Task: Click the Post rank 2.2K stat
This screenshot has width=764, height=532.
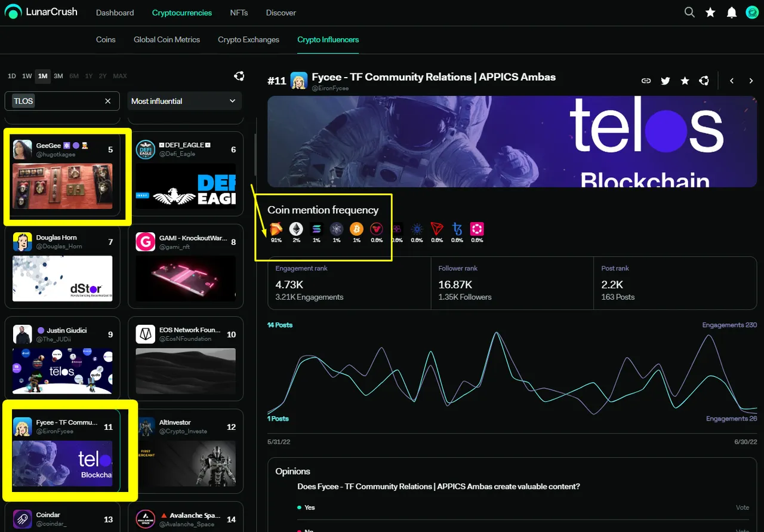Action: tap(675, 283)
